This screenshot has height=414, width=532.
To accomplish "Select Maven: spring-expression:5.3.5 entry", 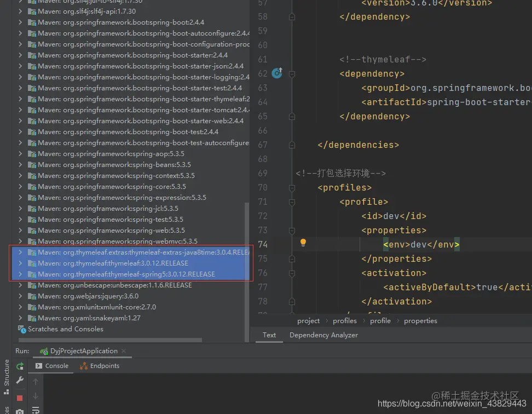I will [122, 198].
